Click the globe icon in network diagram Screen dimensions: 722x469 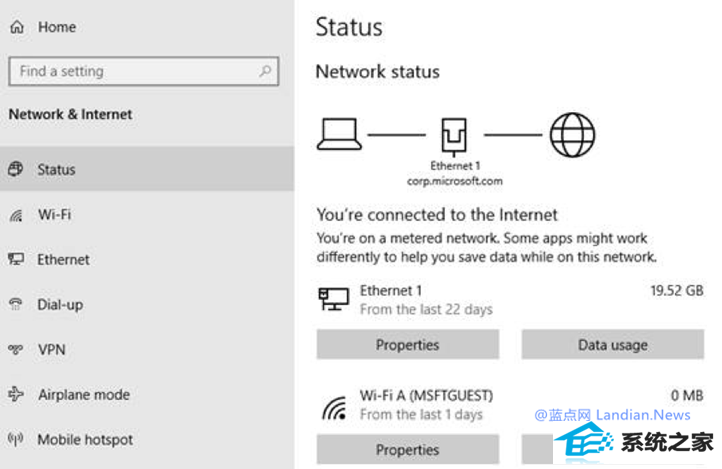[x=572, y=135]
